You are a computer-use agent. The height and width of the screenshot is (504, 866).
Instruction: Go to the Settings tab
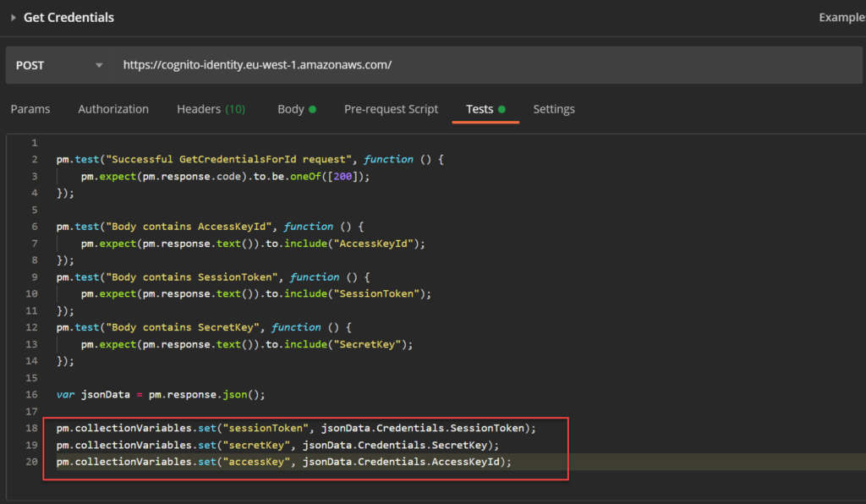pos(554,109)
